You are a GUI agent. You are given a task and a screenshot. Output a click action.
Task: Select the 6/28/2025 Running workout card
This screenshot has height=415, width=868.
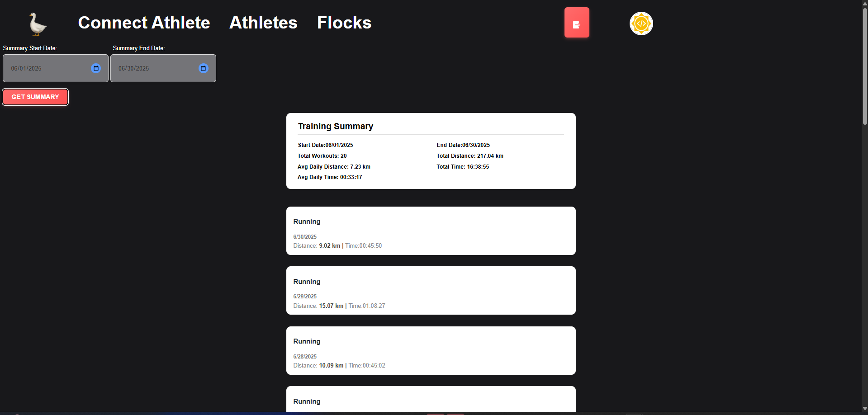click(x=431, y=350)
